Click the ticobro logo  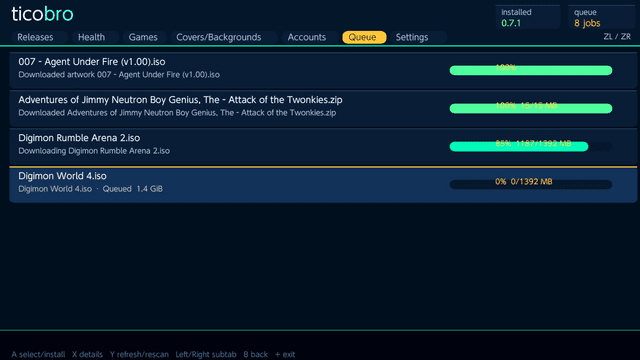[x=42, y=14]
